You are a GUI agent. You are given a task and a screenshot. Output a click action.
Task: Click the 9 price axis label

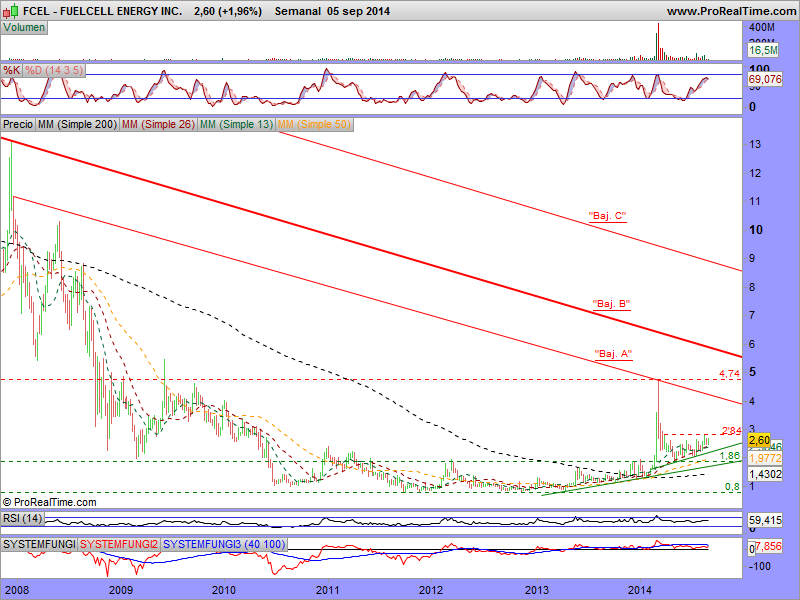752,259
